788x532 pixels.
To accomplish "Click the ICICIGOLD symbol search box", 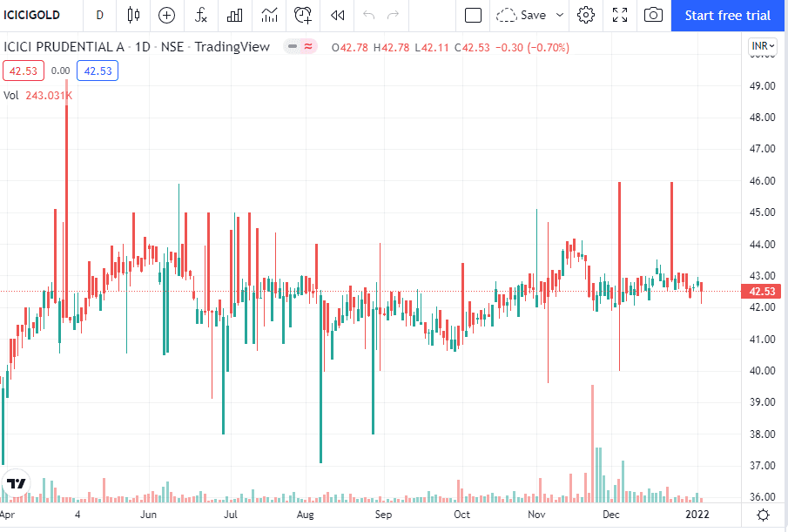I will pyautogui.click(x=32, y=15).
